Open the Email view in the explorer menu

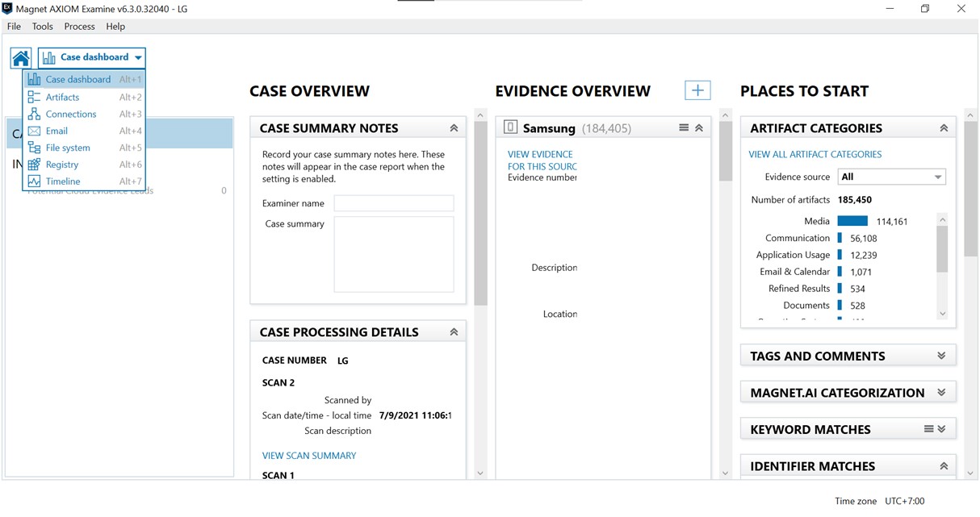[x=57, y=130]
